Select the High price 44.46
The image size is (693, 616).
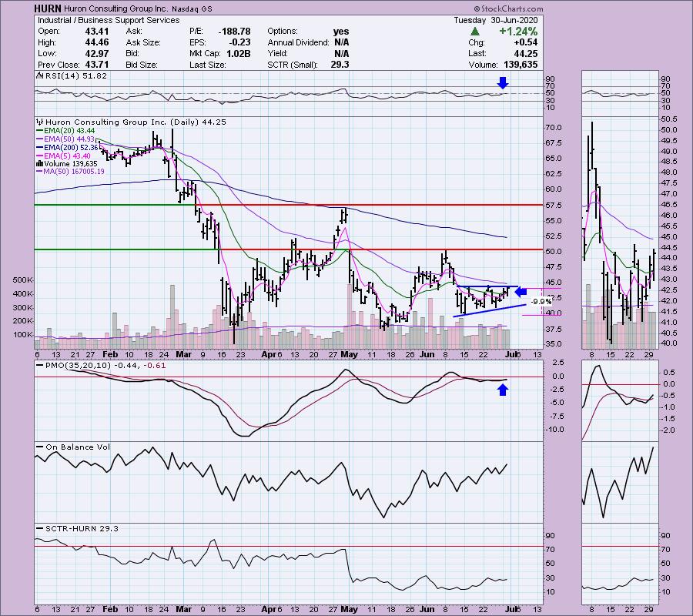[97, 42]
